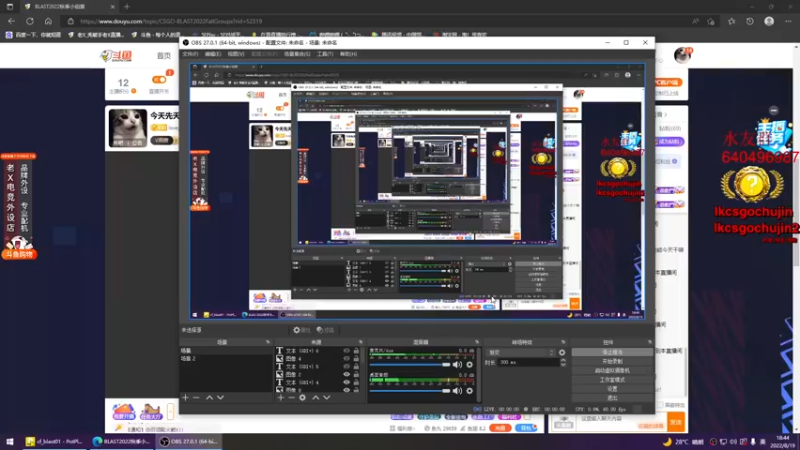Click the transition duration input field
Image resolution: width=800 pixels, height=450 pixels.
528,362
